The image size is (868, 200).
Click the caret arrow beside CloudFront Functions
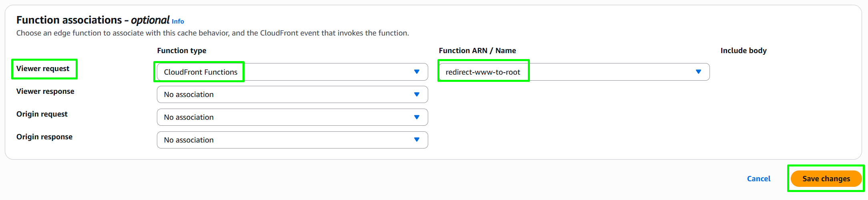coord(417,72)
